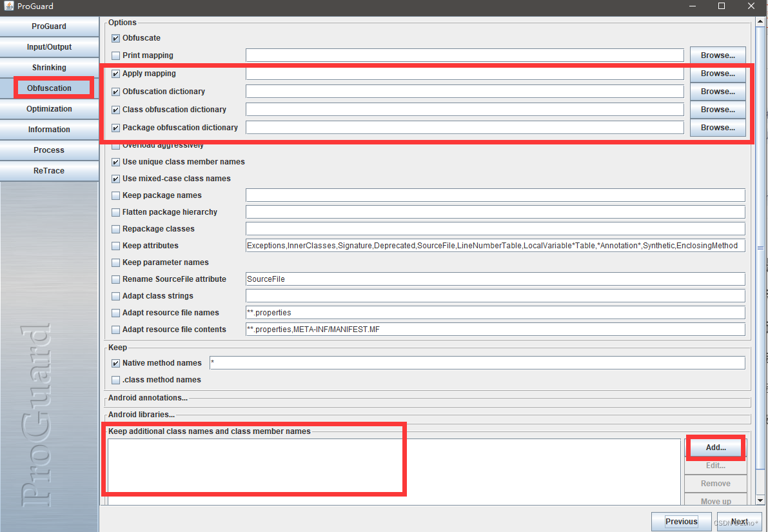The image size is (768, 532).
Task: Click the Adapt resource file names field
Action: pyautogui.click(x=495, y=313)
